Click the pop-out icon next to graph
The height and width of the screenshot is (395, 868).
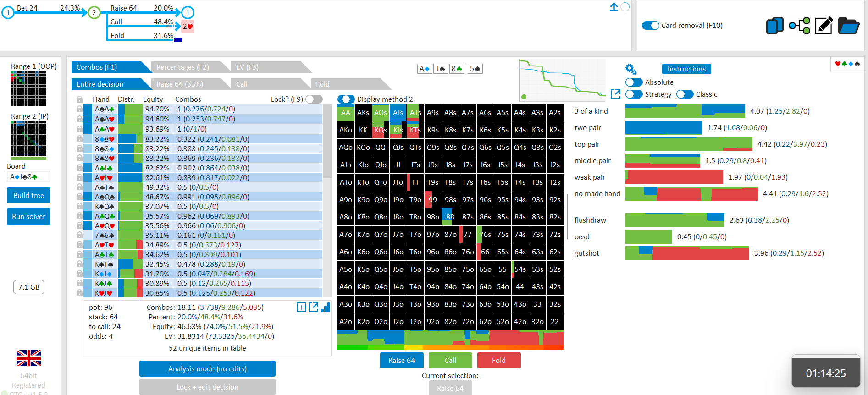coord(616,94)
